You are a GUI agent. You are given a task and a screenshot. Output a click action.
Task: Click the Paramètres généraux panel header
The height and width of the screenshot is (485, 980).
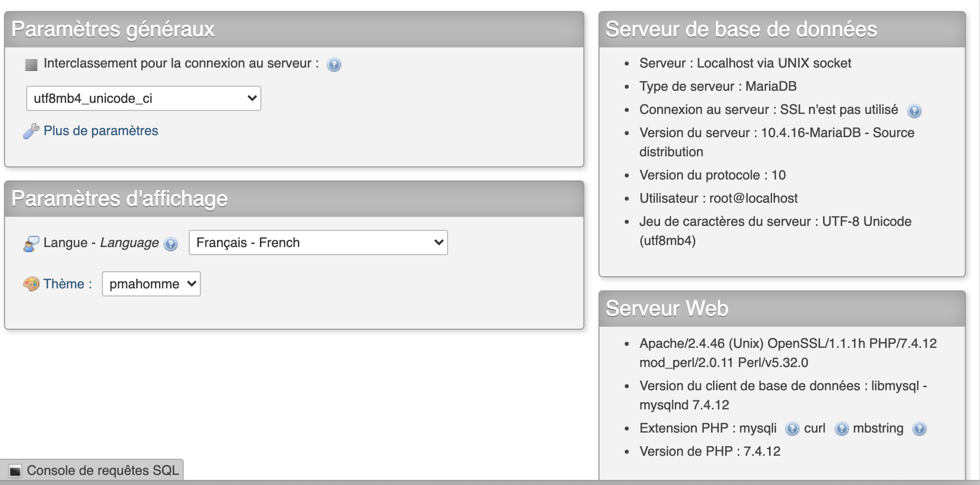(x=294, y=29)
